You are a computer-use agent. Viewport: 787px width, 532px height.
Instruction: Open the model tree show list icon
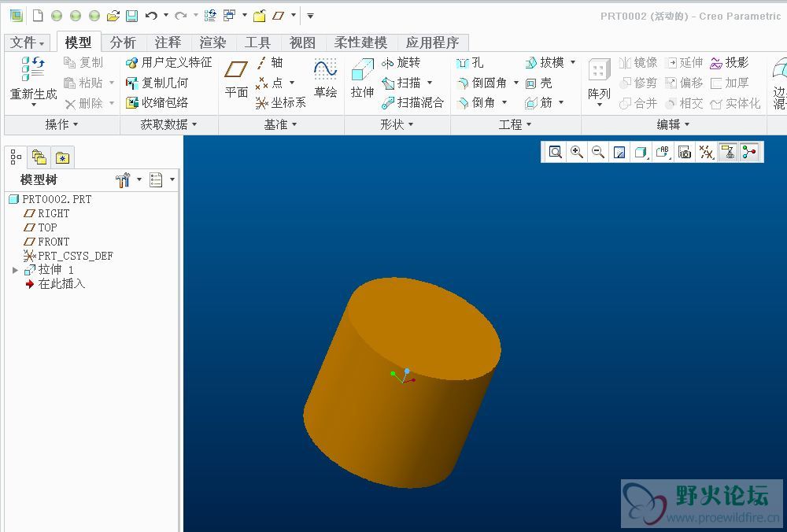point(156,179)
